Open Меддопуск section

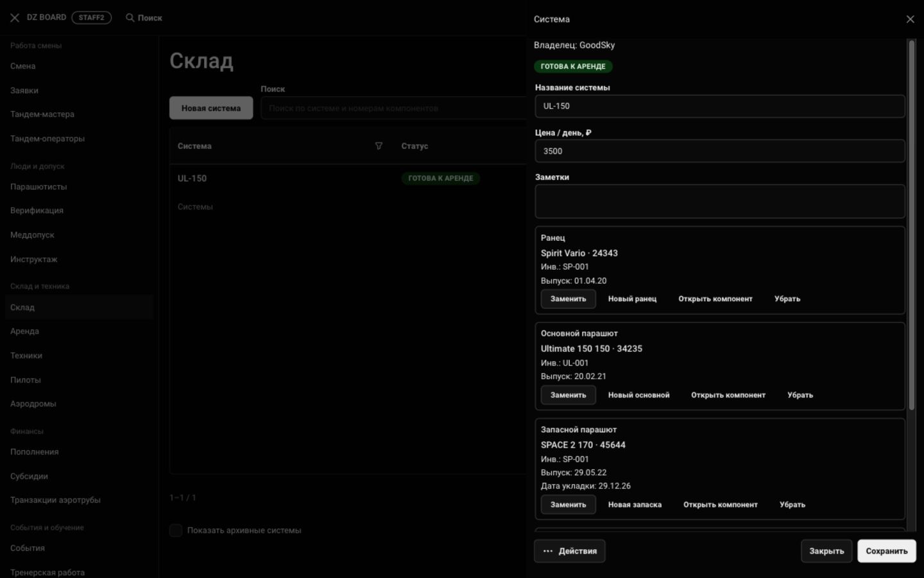pyautogui.click(x=32, y=235)
